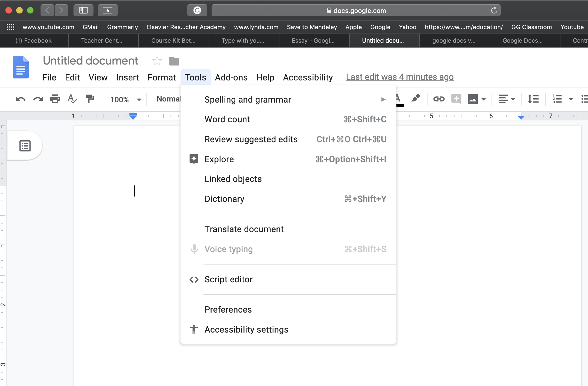The image size is (588, 386).
Task: Select the print document icon
Action: coord(55,99)
